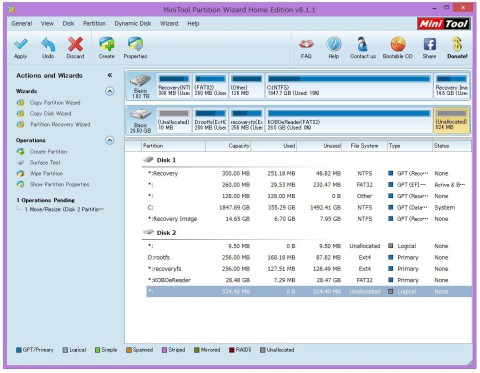Open the FAQ lifebuoy icon
The width and height of the screenshot is (480, 373).
(306, 48)
